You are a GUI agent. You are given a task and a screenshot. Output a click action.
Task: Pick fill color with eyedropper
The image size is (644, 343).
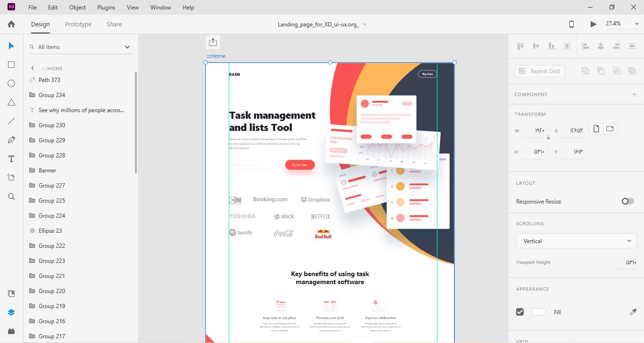[633, 312]
